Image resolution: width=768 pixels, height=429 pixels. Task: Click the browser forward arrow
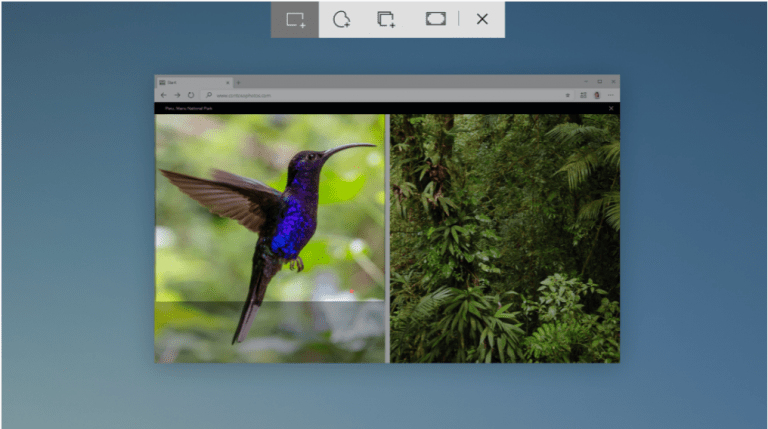pyautogui.click(x=177, y=95)
